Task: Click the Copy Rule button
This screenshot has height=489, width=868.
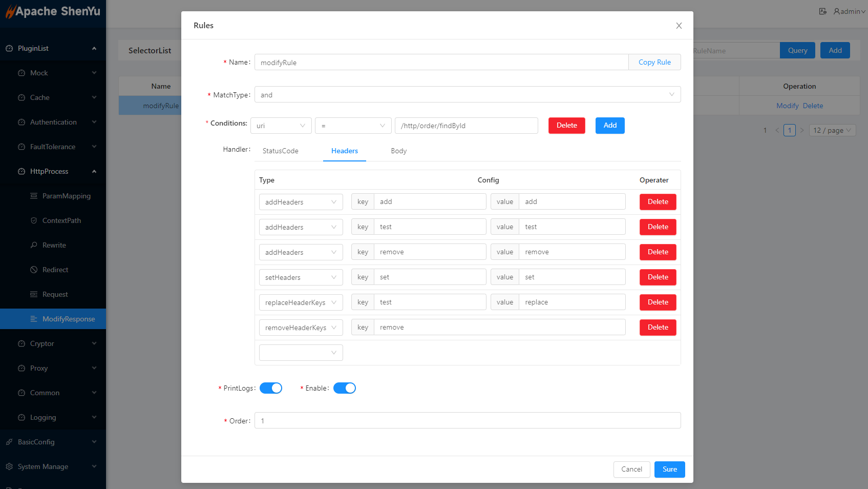Action: coord(654,62)
